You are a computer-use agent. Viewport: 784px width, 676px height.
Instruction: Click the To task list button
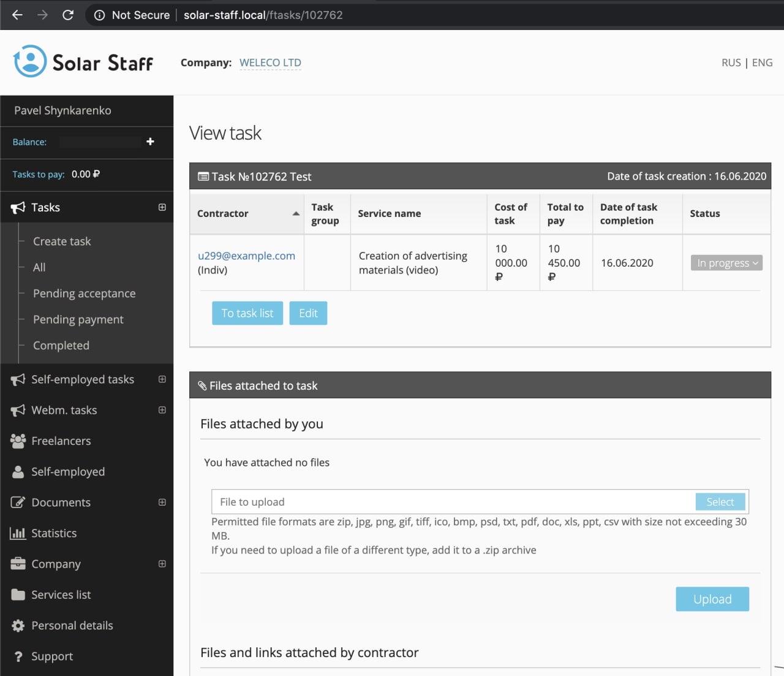[247, 313]
